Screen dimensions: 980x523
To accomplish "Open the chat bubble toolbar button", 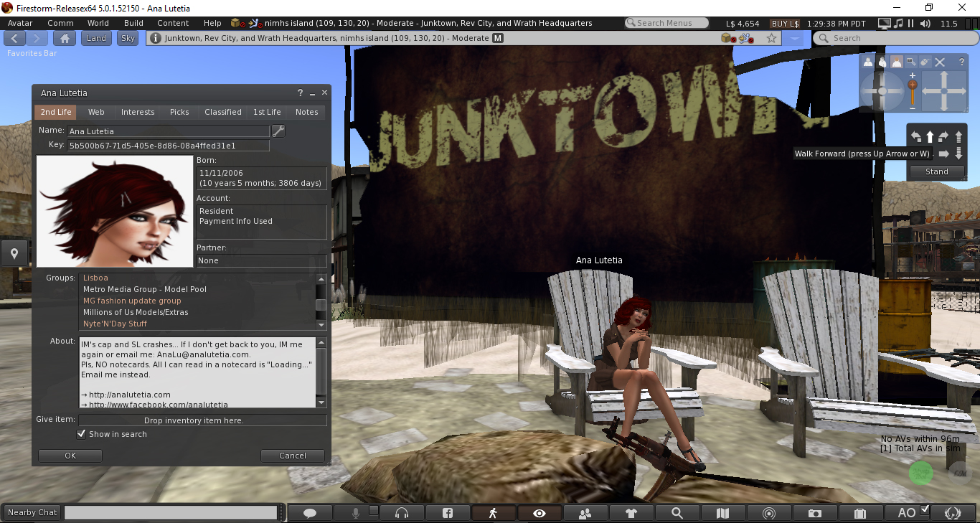I will tap(310, 513).
